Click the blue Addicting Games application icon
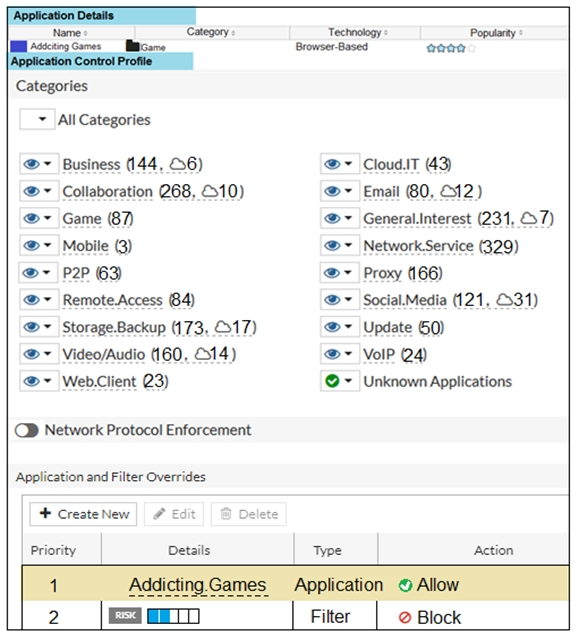The image size is (579, 637). (18, 46)
